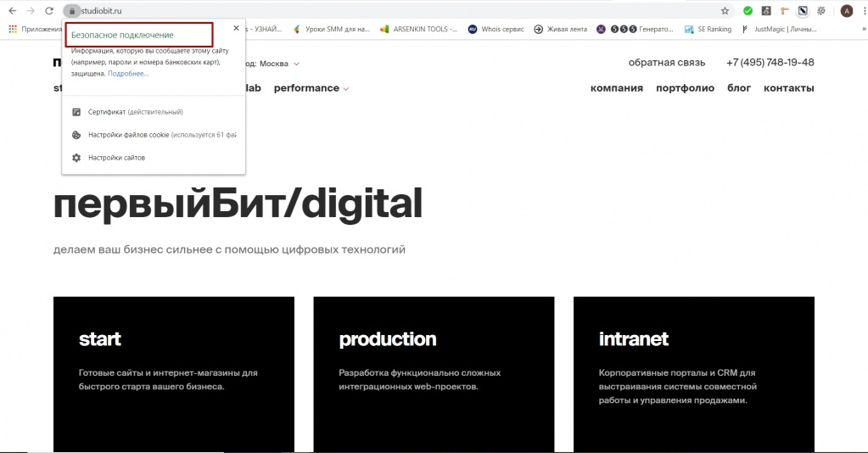This screenshot has width=868, height=453.
Task: Bookmark this page with the star icon
Action: pos(725,11)
